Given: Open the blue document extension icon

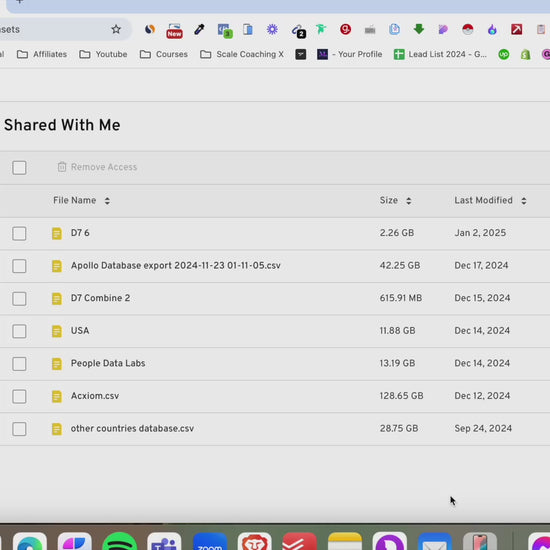Looking at the screenshot, I should (394, 29).
